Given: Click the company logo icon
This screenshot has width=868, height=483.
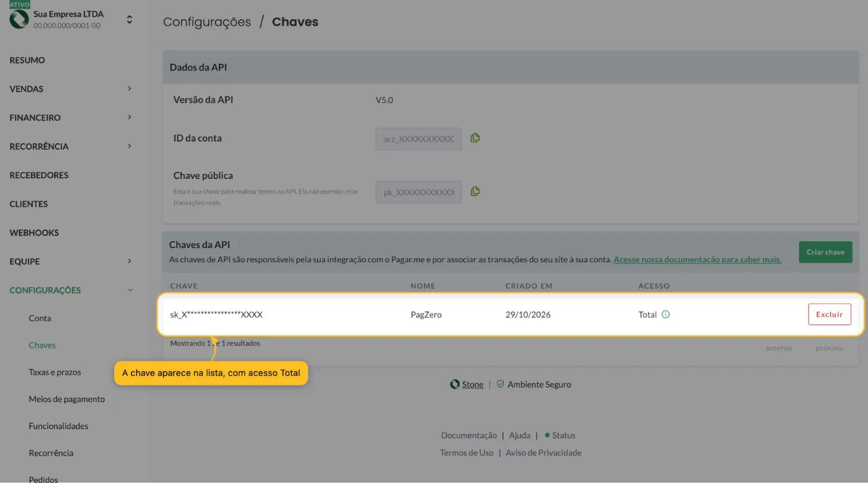Looking at the screenshot, I should pyautogui.click(x=19, y=19).
